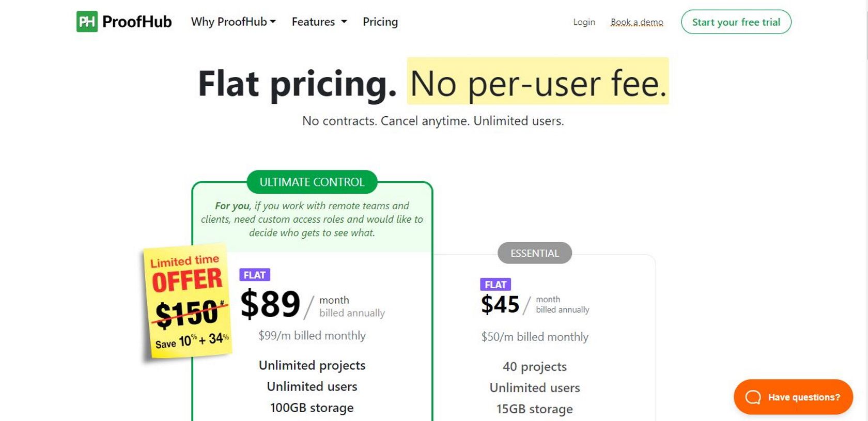This screenshot has width=868, height=421.
Task: Select the FLAT badge on Ultimate Control plan
Action: [x=254, y=275]
